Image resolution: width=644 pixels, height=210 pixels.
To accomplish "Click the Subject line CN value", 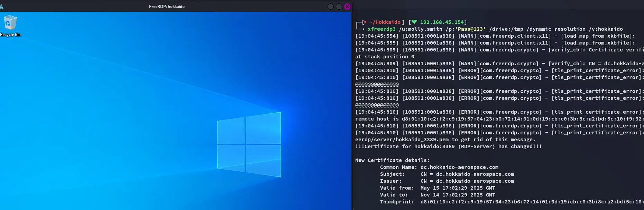I will click(x=467, y=174).
